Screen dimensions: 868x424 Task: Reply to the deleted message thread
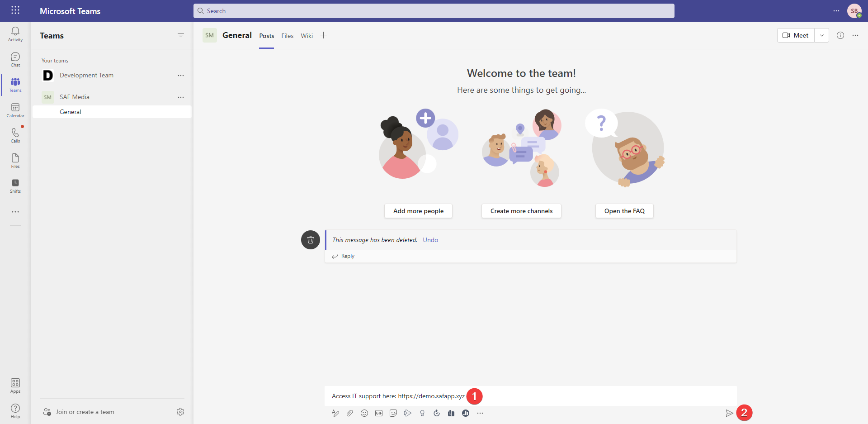[x=343, y=256]
